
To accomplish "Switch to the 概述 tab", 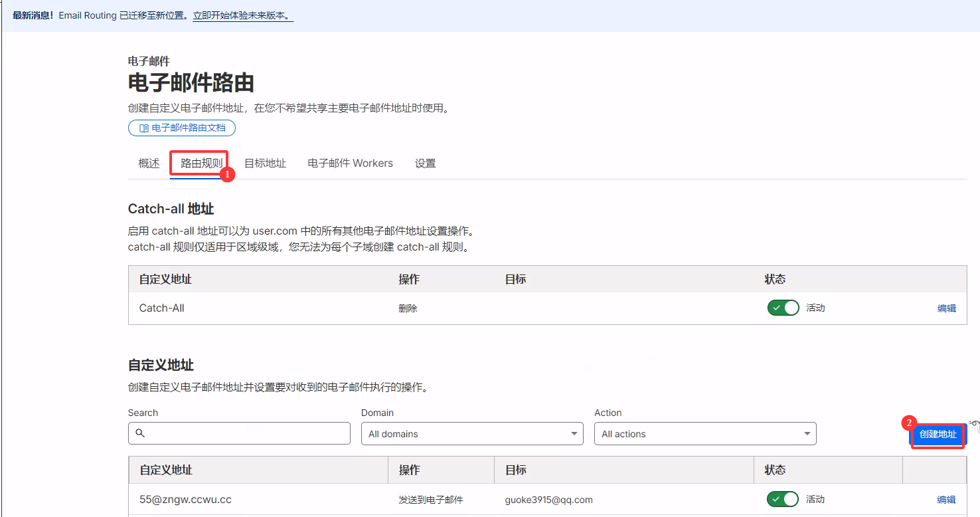I will coord(149,163).
